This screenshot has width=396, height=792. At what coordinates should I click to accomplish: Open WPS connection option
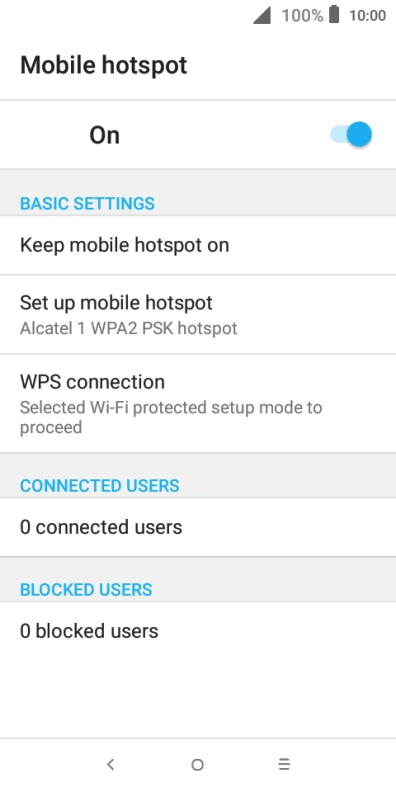198,404
